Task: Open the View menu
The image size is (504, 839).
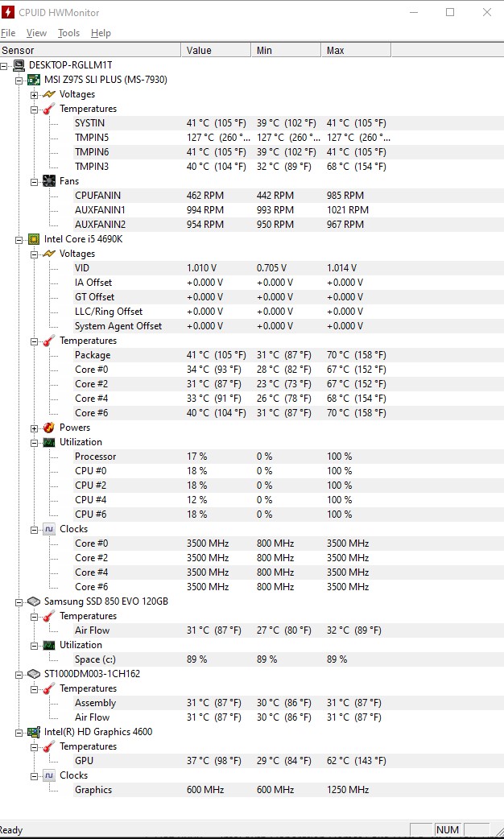Action: pyautogui.click(x=36, y=33)
